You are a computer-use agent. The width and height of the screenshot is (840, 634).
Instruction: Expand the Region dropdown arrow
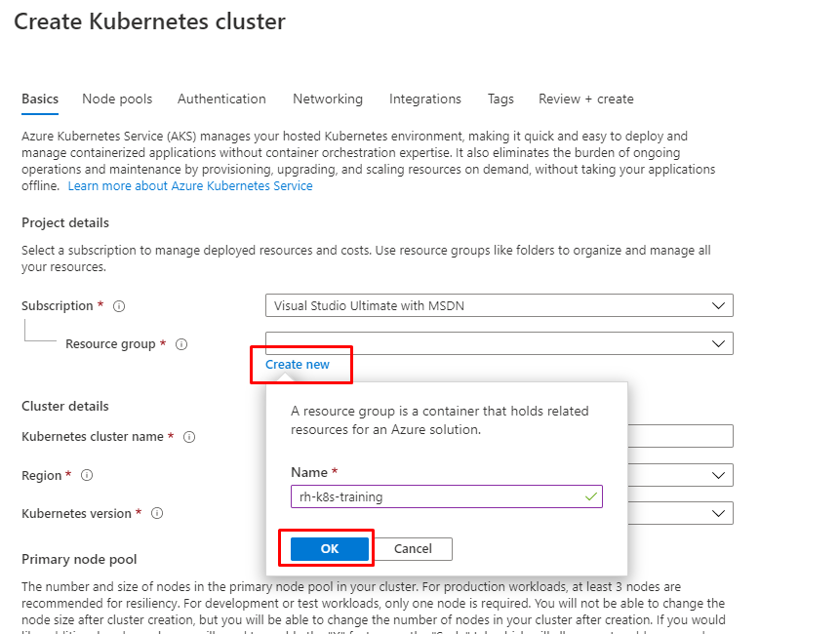click(x=718, y=475)
